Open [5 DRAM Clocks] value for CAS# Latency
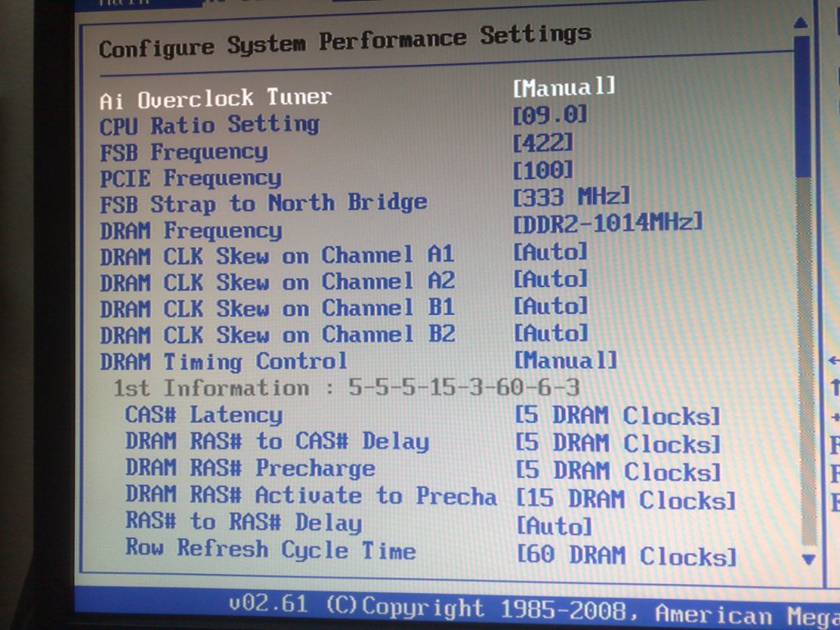 617,416
